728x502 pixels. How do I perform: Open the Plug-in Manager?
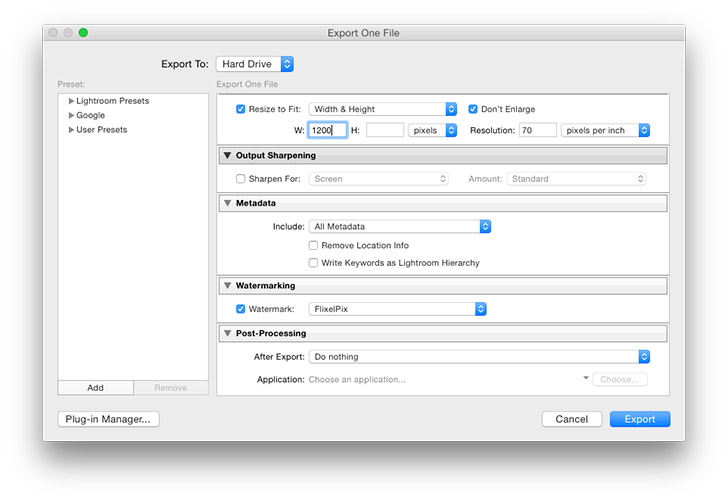coord(108,419)
